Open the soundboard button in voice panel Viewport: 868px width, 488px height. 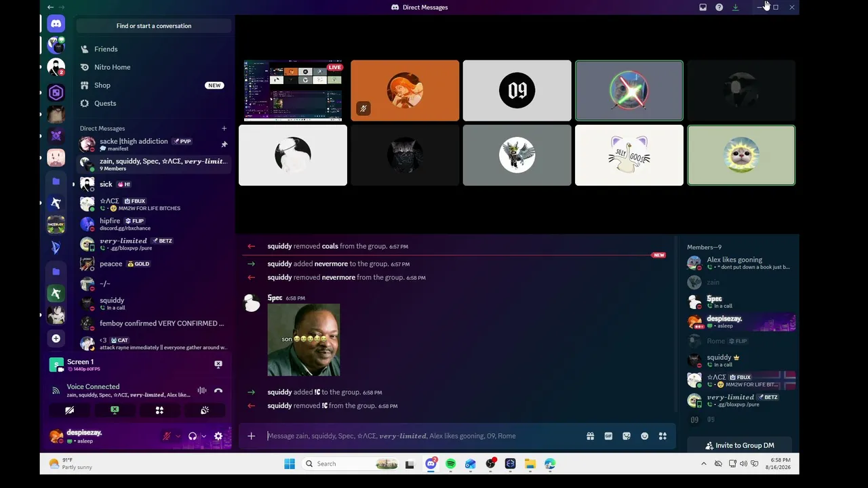(x=205, y=410)
